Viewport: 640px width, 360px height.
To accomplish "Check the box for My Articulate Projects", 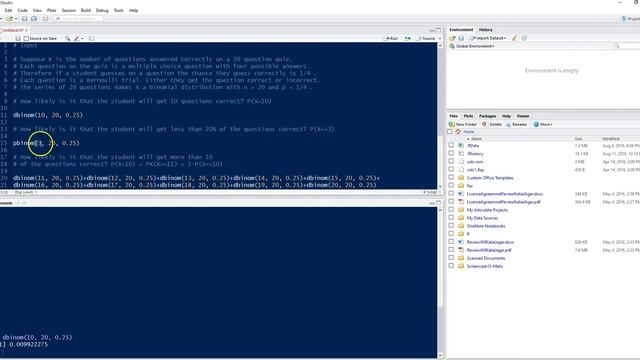I will click(451, 209).
